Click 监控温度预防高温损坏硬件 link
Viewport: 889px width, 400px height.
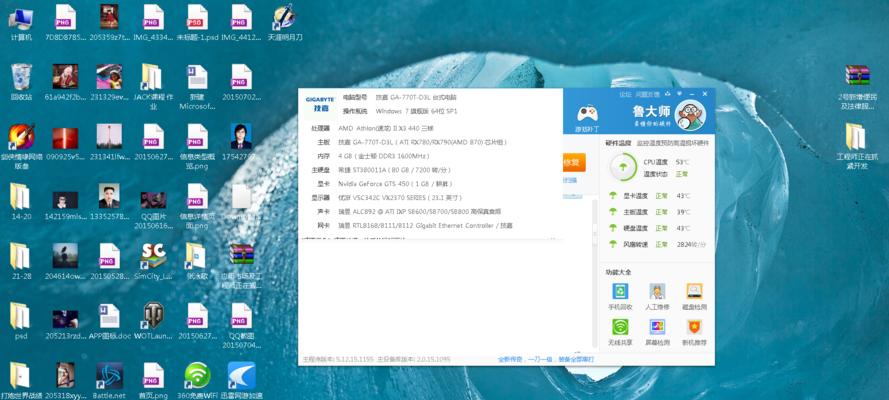coord(672,143)
